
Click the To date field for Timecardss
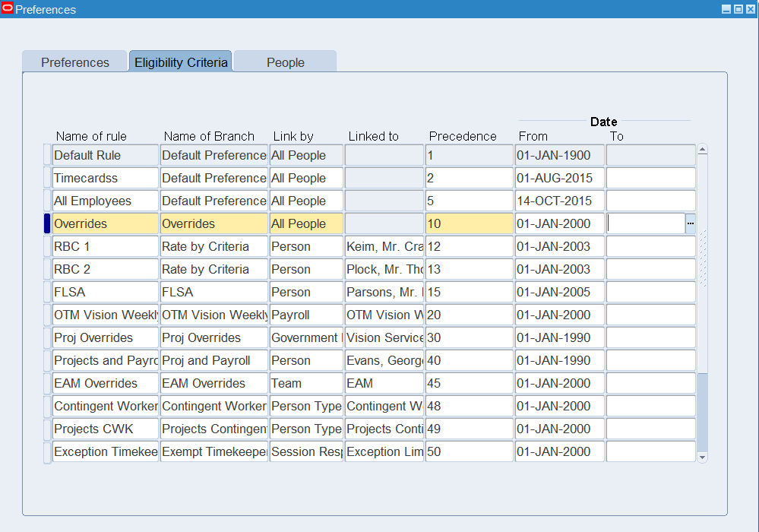point(651,178)
